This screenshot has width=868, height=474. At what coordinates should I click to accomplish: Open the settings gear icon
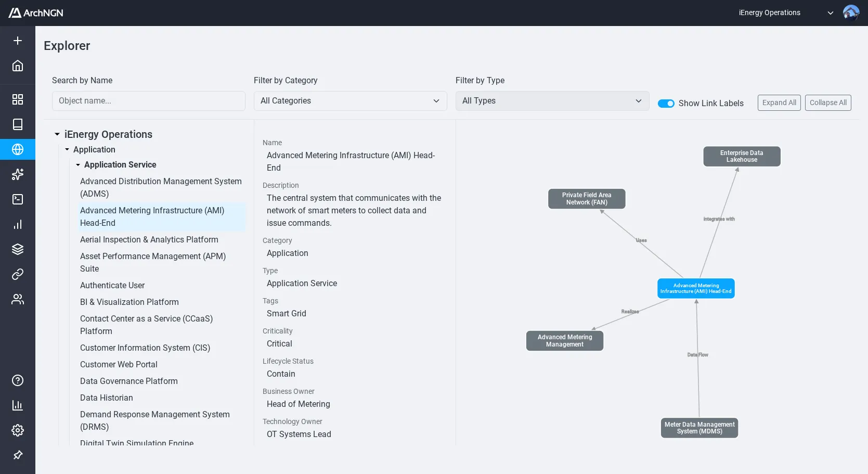tap(18, 430)
